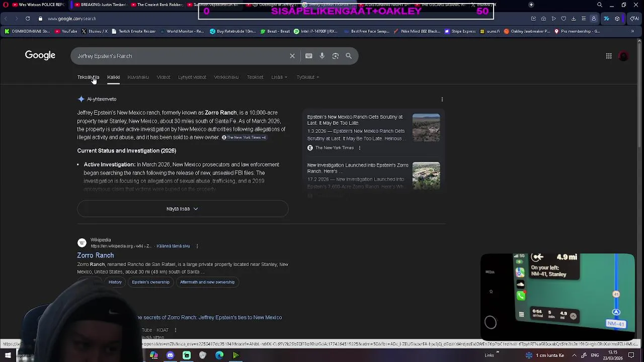Click the site security lock icon

coord(40,19)
